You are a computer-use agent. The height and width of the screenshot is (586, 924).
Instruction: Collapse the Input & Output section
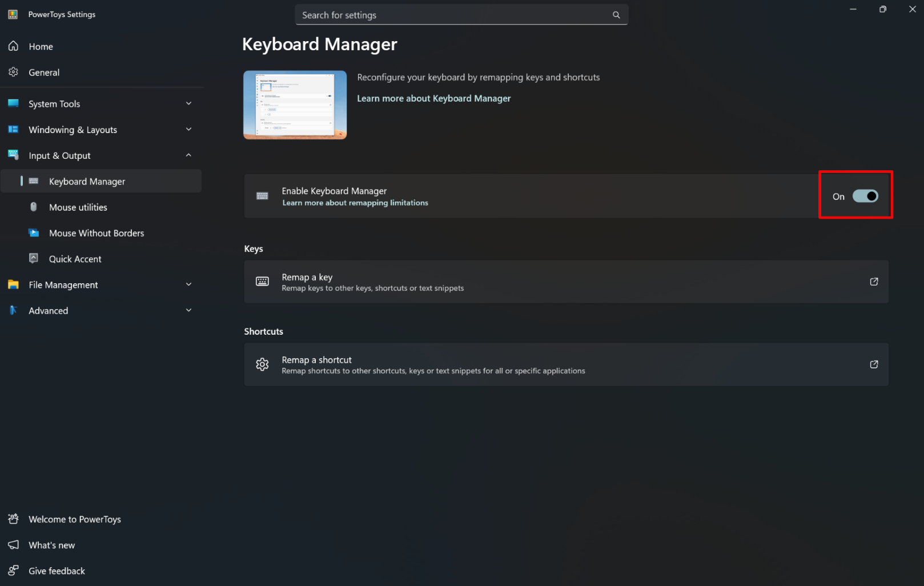tap(188, 155)
